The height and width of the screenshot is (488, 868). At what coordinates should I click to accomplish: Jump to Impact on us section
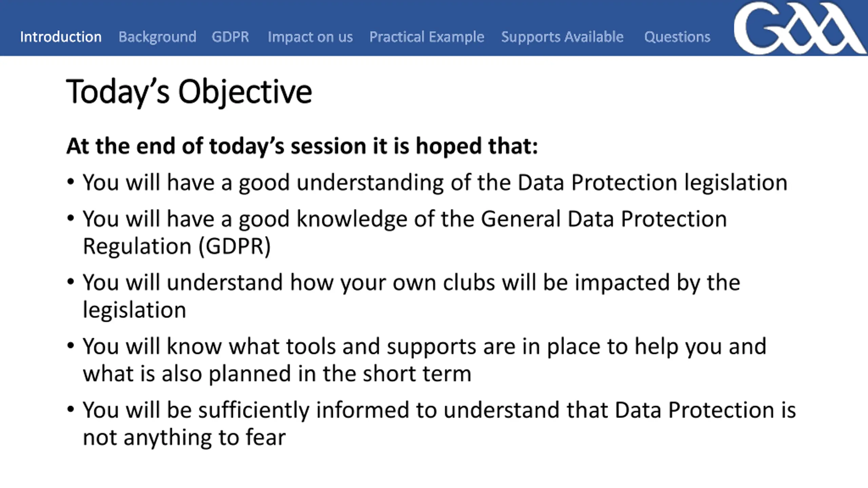click(x=310, y=37)
